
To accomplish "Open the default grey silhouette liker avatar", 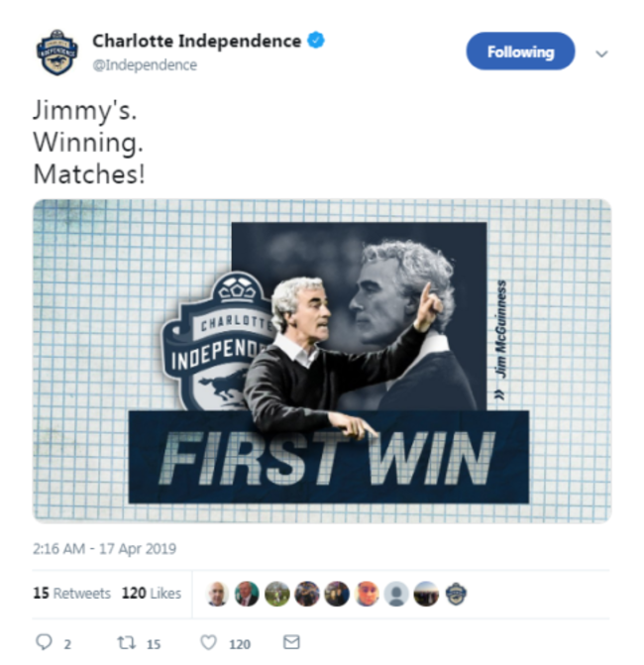I will pyautogui.click(x=396, y=594).
